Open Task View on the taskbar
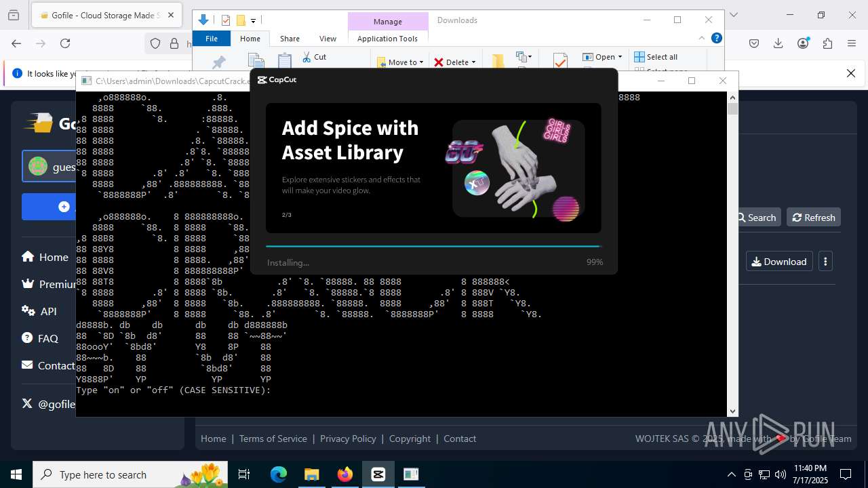 coord(244,474)
